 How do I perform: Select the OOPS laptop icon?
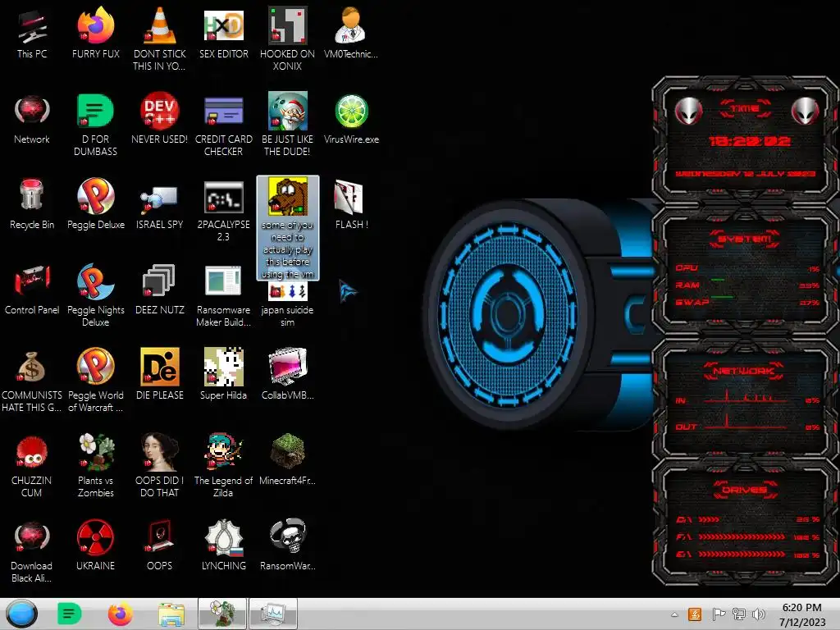160,536
